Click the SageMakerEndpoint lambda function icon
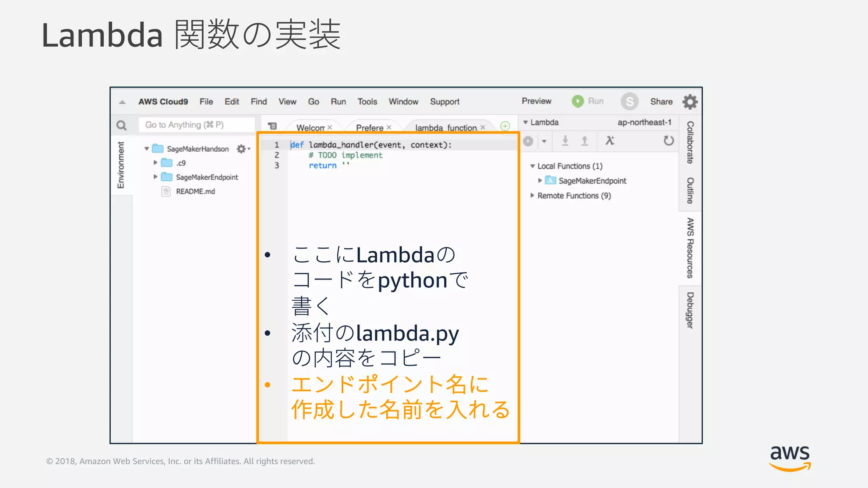Image resolution: width=868 pixels, height=488 pixels. (550, 180)
